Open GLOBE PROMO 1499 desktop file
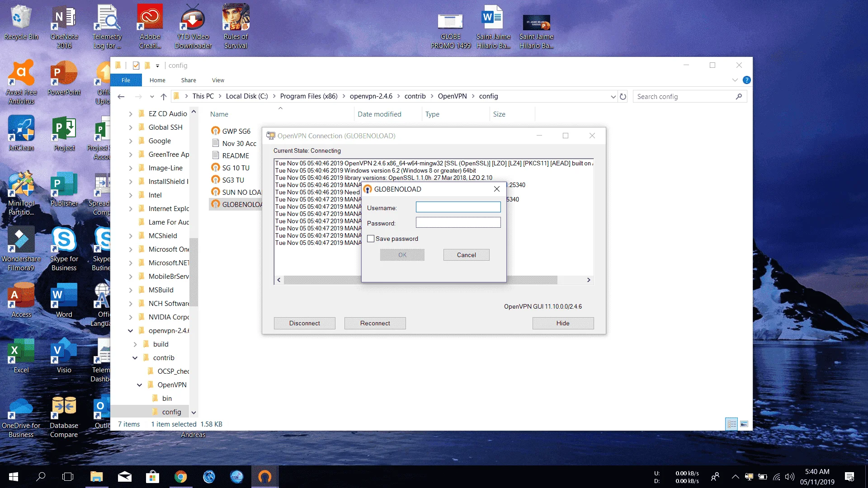868x488 pixels. point(450,32)
